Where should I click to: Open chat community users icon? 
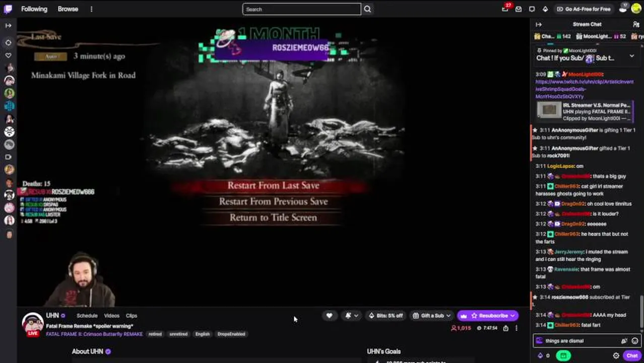click(x=636, y=24)
